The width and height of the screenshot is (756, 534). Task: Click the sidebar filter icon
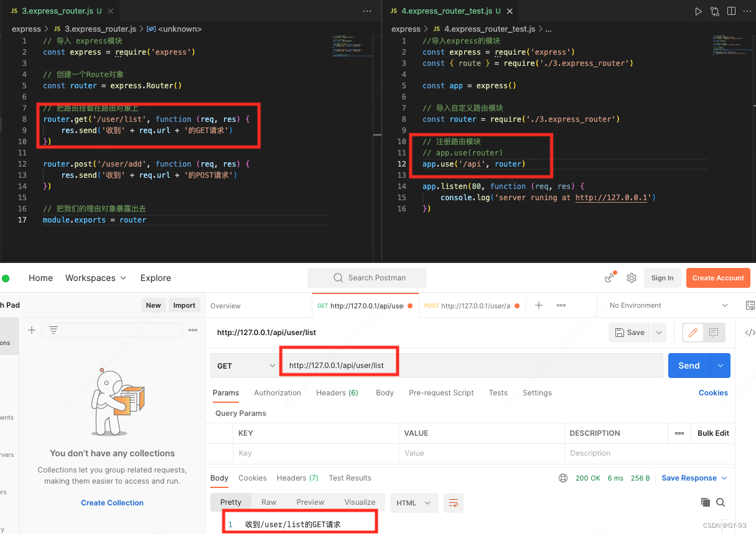[x=54, y=330]
